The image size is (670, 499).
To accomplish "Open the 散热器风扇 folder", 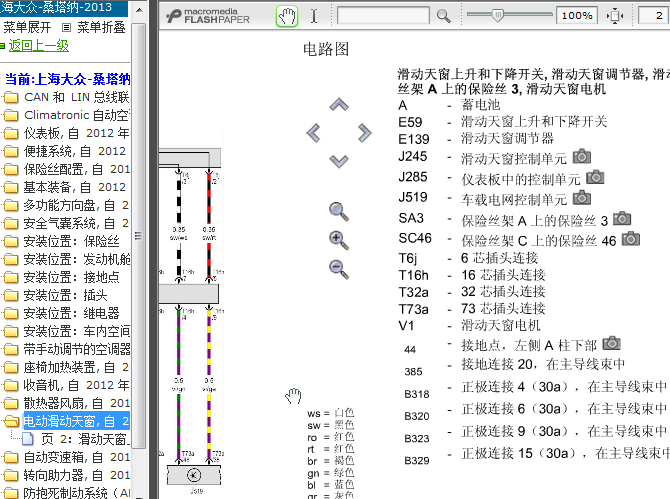I will (66, 403).
